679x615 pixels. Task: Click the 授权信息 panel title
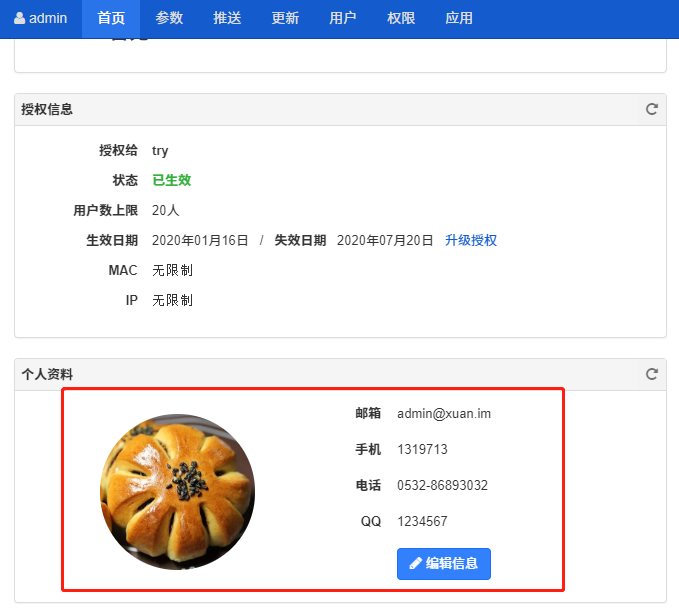[47, 109]
